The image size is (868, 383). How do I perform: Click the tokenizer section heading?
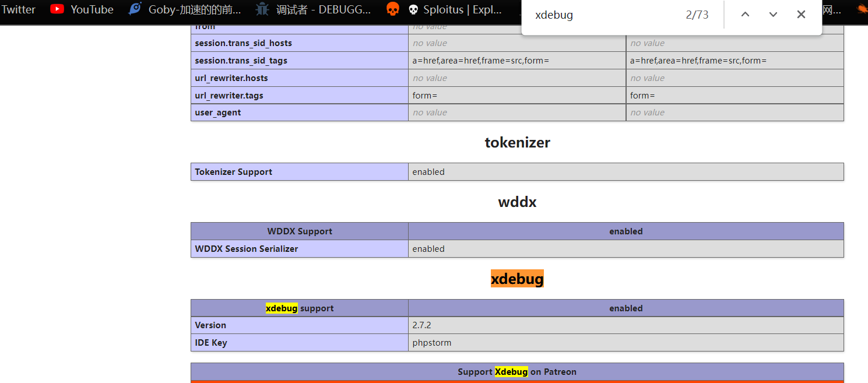click(x=517, y=142)
